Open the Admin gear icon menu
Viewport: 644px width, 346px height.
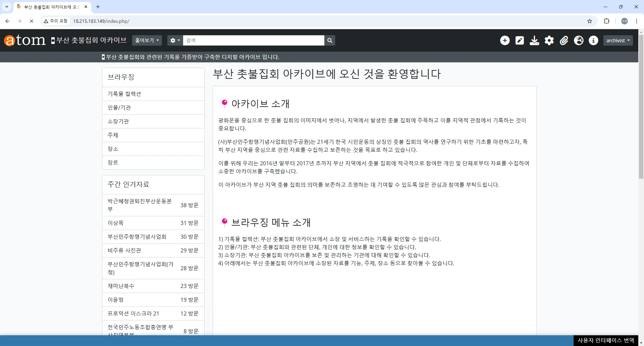tap(549, 41)
